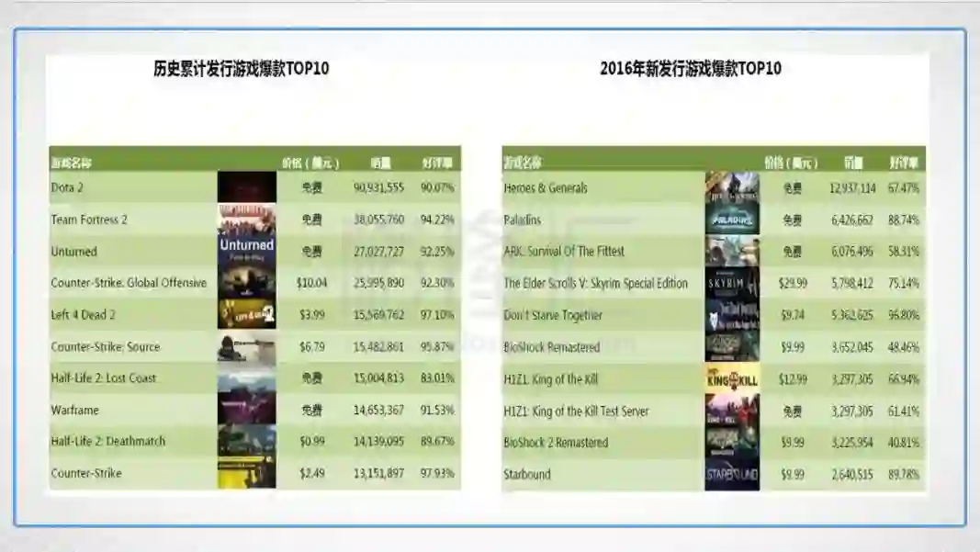Click the Team Fortress 2 cover thumbnail
980x552 pixels.
pos(247,219)
